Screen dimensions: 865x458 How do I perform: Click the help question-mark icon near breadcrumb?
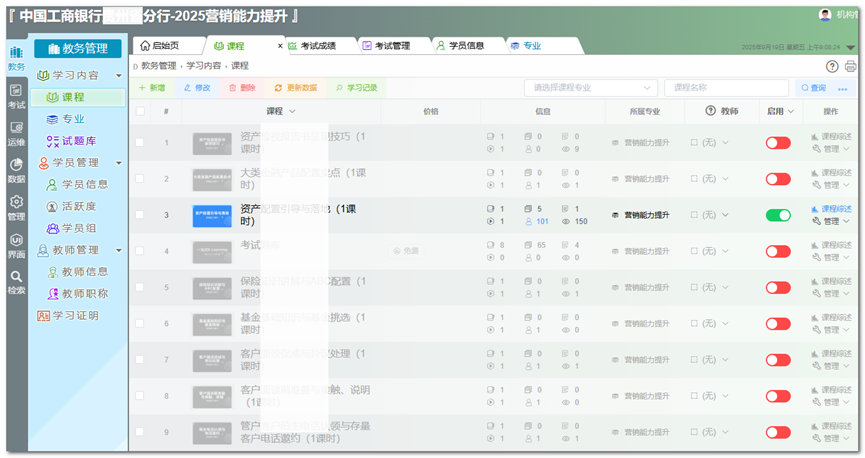click(832, 67)
